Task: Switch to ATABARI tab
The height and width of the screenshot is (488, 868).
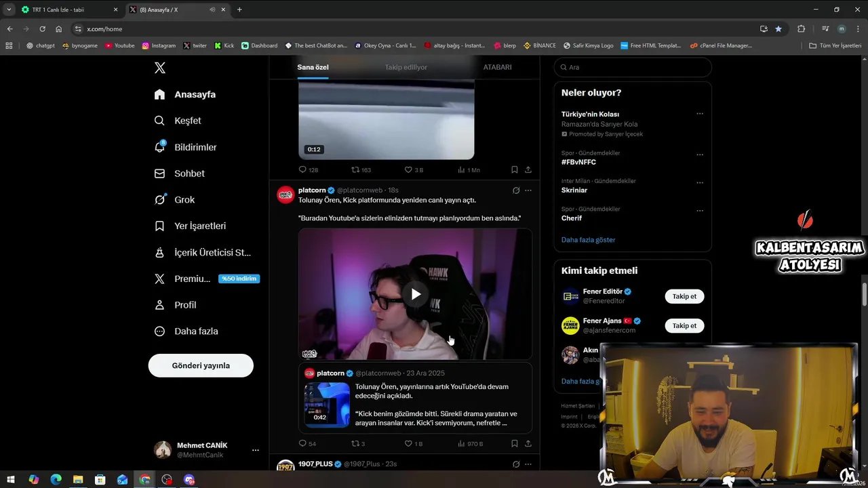Action: click(497, 67)
